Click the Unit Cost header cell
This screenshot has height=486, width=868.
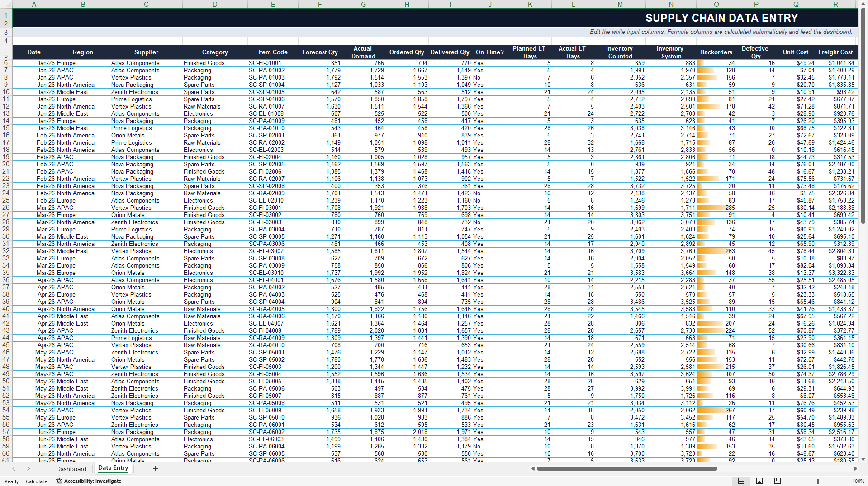coord(796,52)
